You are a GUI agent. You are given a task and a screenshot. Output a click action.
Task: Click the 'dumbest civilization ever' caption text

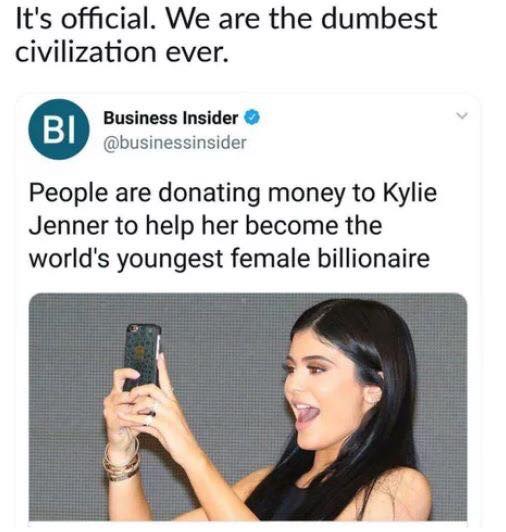tap(226, 35)
